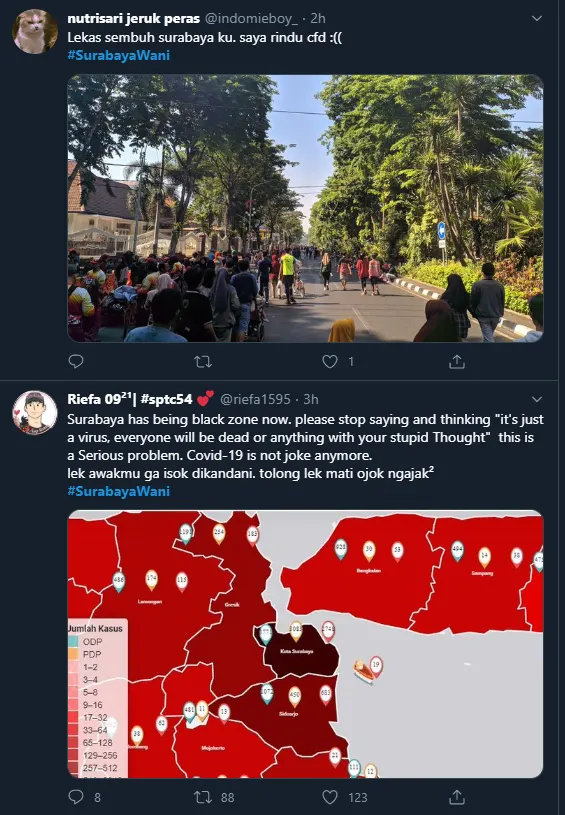Open more options for nutrisari jeruk peras tweet
This screenshot has height=815, width=565.
pos(537,19)
